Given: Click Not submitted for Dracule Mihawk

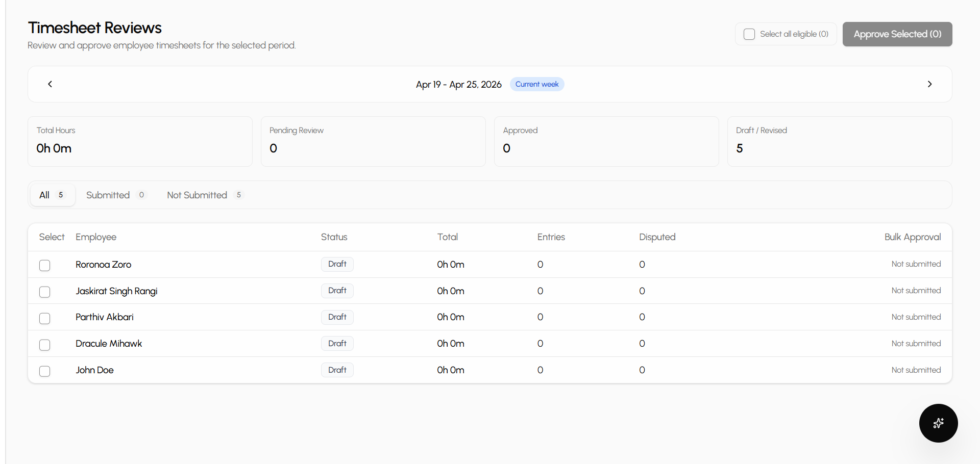Looking at the screenshot, I should tap(916, 343).
